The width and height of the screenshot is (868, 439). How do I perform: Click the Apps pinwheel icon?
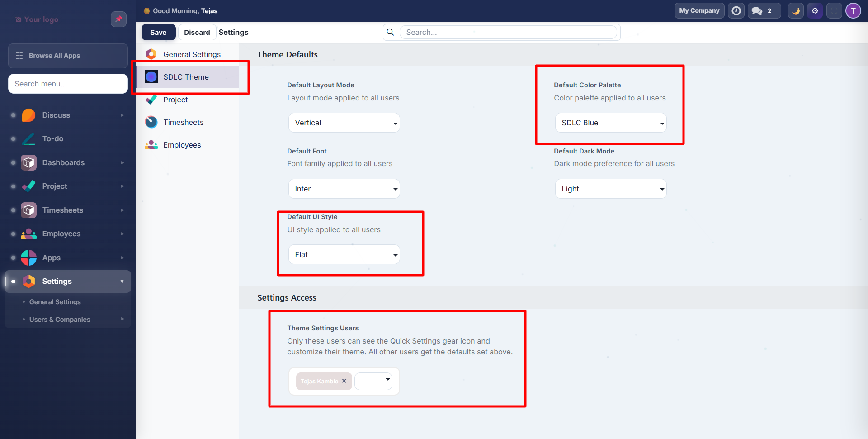(28, 257)
